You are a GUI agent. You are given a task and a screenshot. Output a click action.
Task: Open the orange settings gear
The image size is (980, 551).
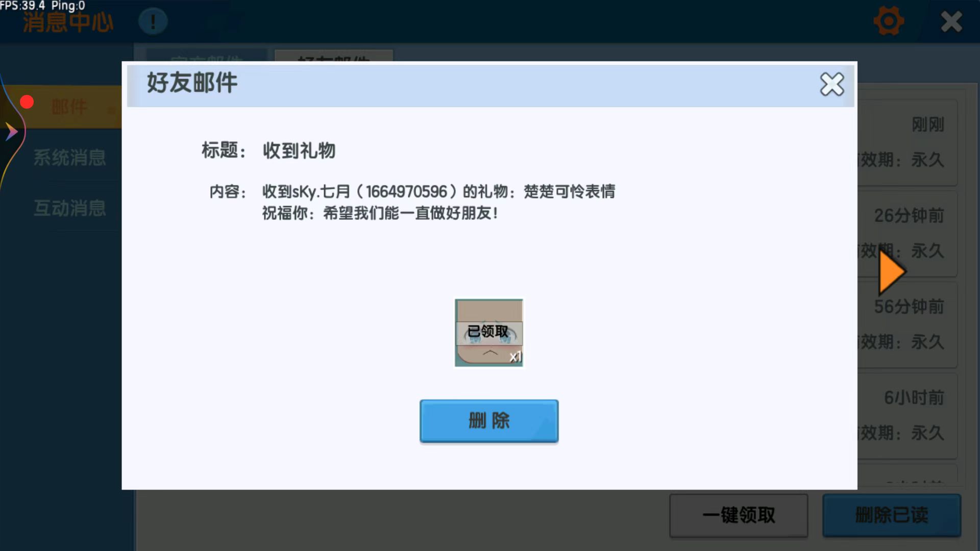889,21
